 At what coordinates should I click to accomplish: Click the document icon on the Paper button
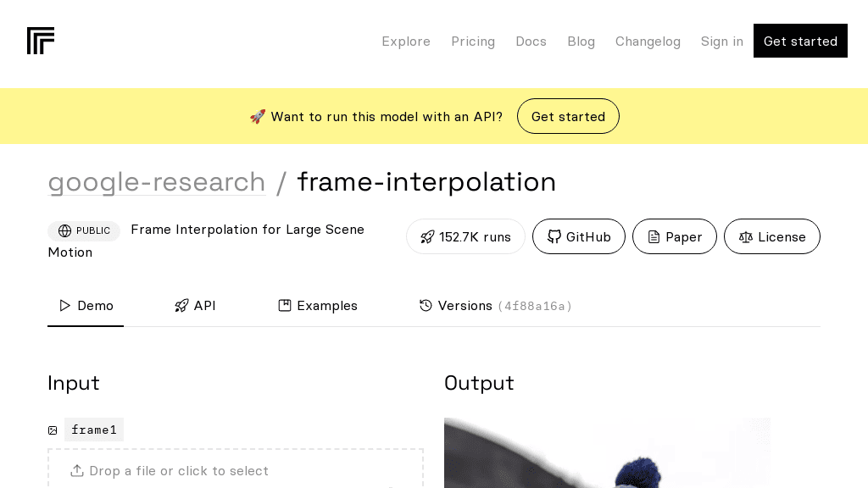(653, 237)
